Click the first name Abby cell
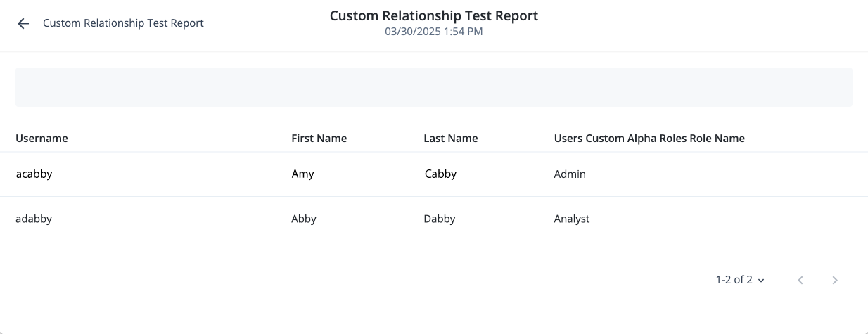This screenshot has width=868, height=334. pos(304,219)
